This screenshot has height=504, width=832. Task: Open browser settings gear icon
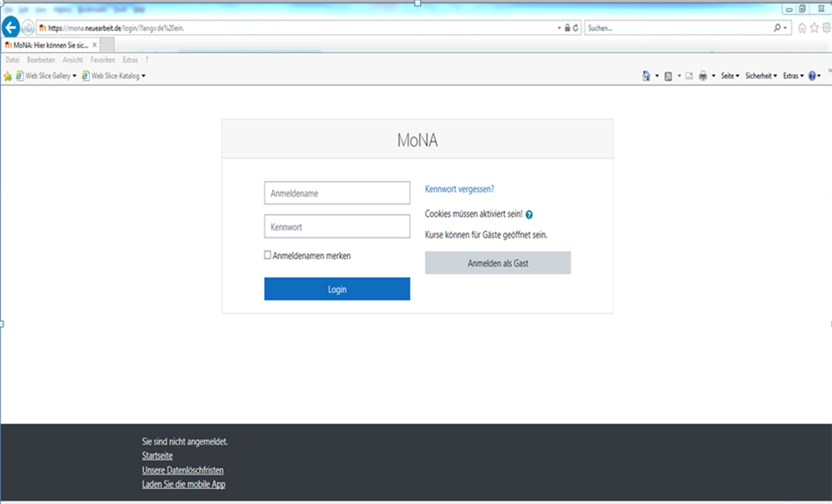827,28
